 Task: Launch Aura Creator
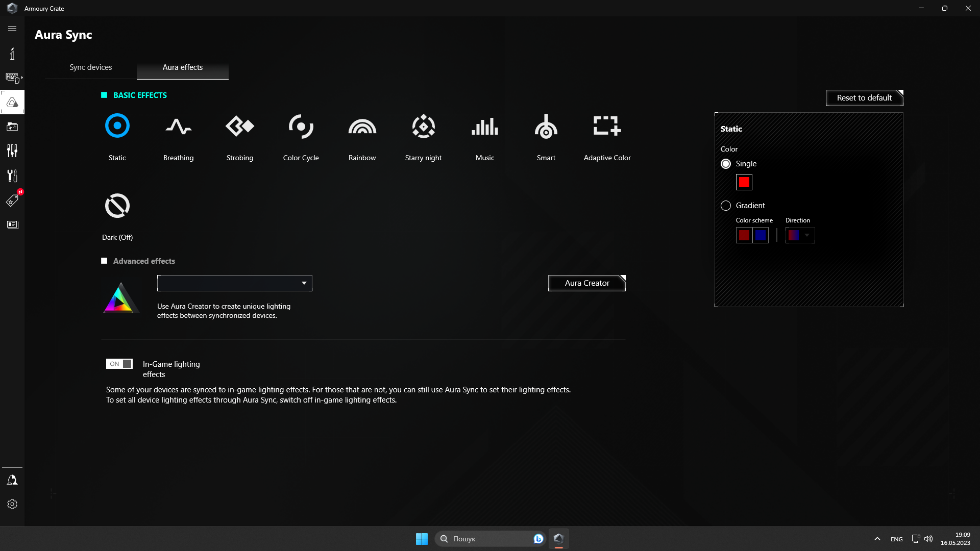(x=586, y=283)
